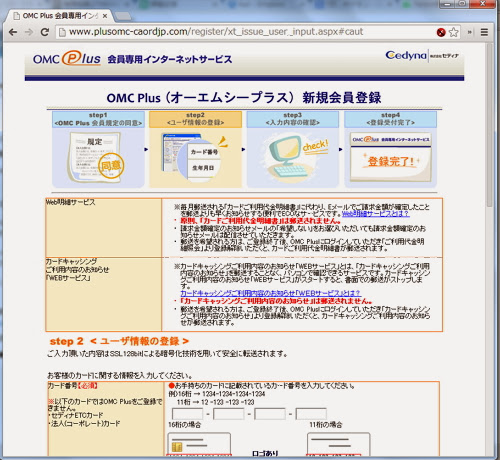Click the browser back arrow
Image resolution: width=500 pixels, height=460 pixels.
pyautogui.click(x=13, y=32)
